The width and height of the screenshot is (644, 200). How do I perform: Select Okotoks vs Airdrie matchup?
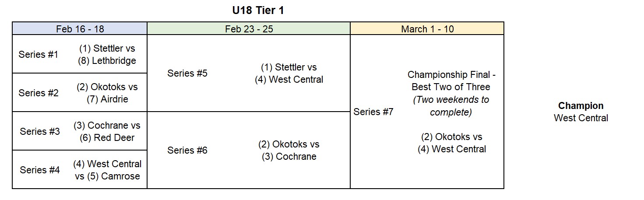tap(107, 93)
